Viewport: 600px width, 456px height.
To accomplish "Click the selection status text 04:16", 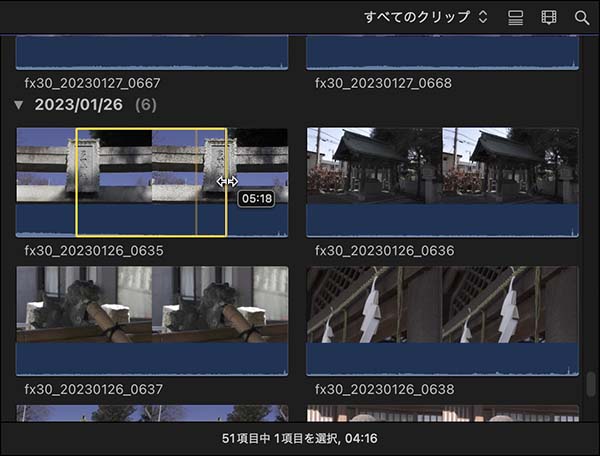I will [x=361, y=438].
